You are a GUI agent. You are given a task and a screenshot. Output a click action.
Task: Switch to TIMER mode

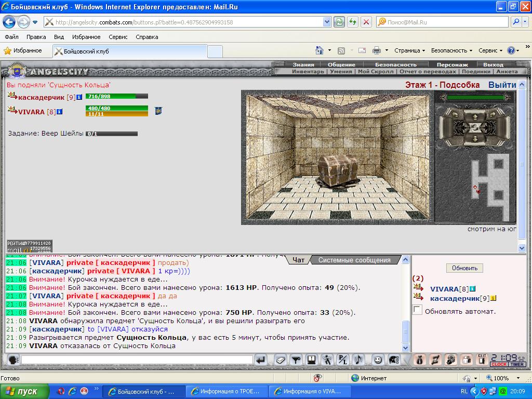[517, 364]
